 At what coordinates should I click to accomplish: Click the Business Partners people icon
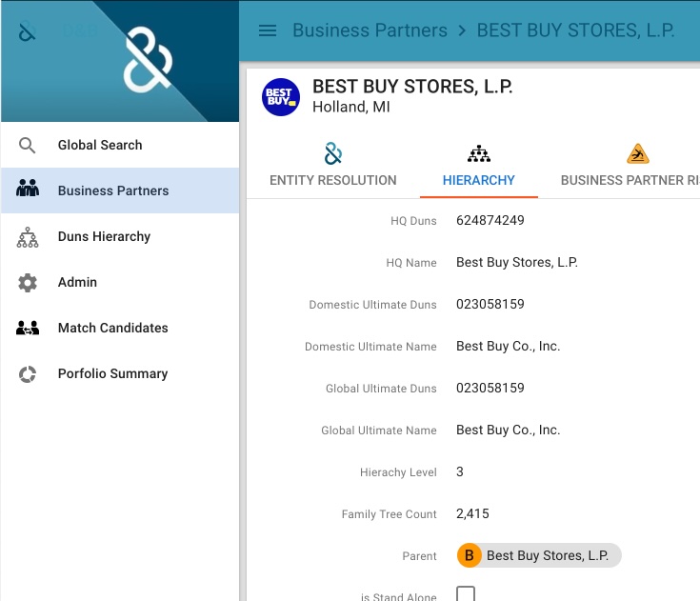[28, 188]
